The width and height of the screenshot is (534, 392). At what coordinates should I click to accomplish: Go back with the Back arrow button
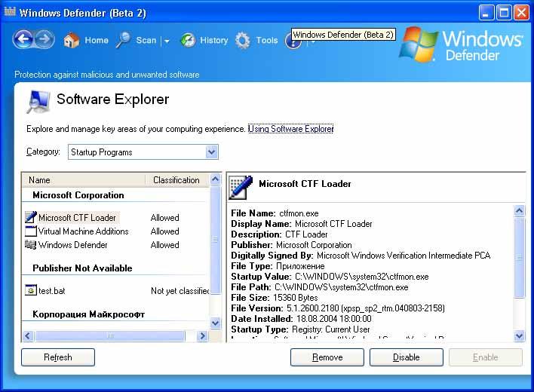click(x=23, y=39)
